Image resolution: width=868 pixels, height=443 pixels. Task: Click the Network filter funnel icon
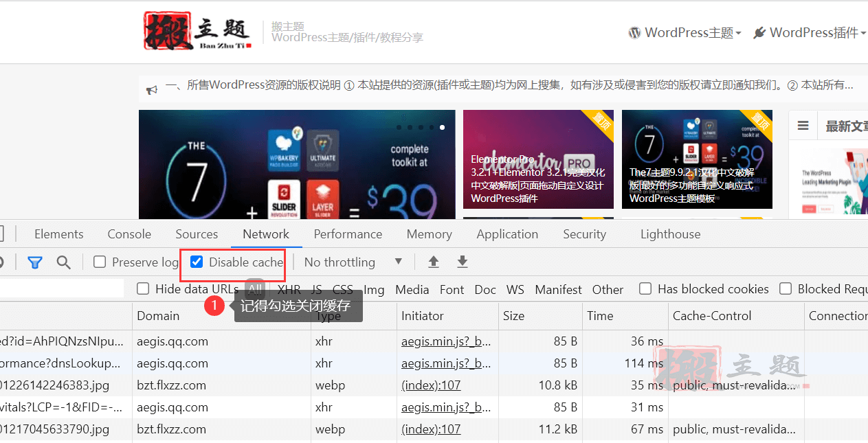click(34, 262)
